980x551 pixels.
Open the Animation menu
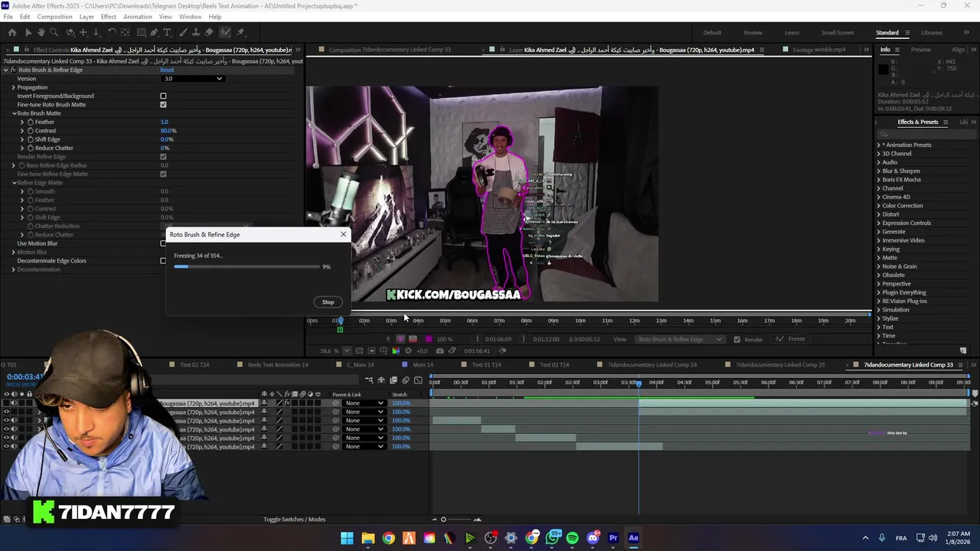click(138, 17)
